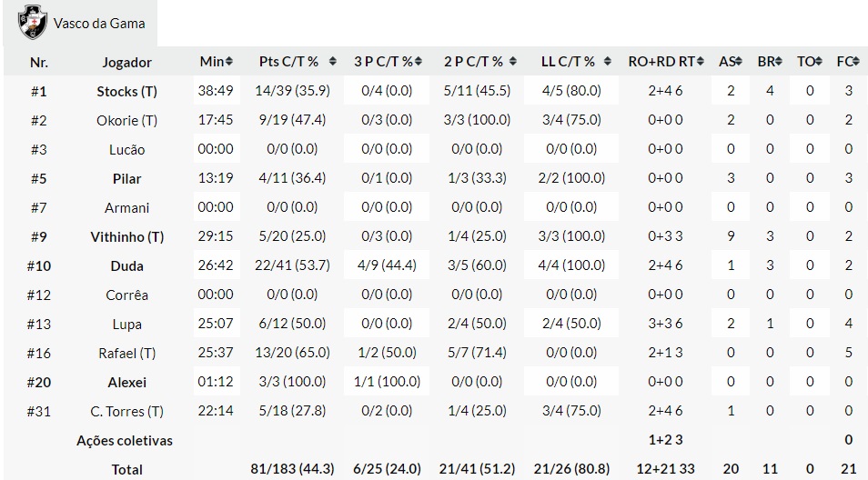Select Vithinho (T) player name
This screenshot has height=480, width=868.
[127, 237]
